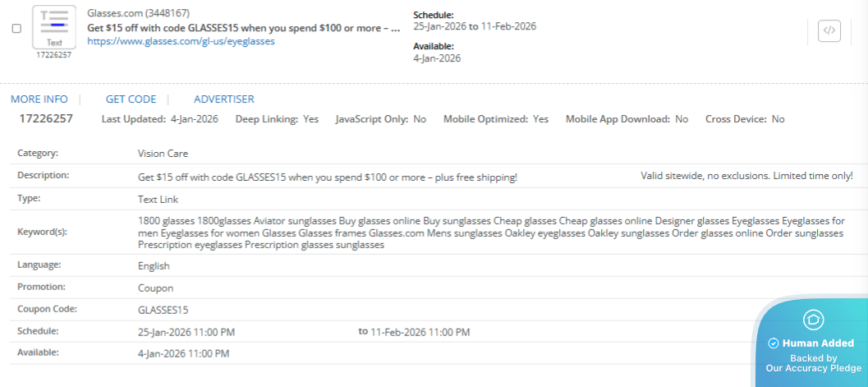Click the English language value
The image size is (868, 387).
pos(154,266)
